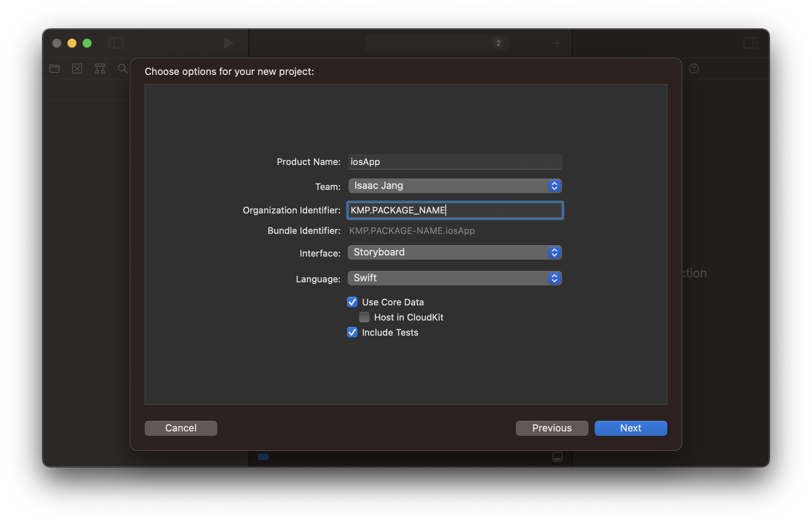This screenshot has height=523, width=812.
Task: Toggle the left navigator sidebar icon
Action: pos(116,43)
